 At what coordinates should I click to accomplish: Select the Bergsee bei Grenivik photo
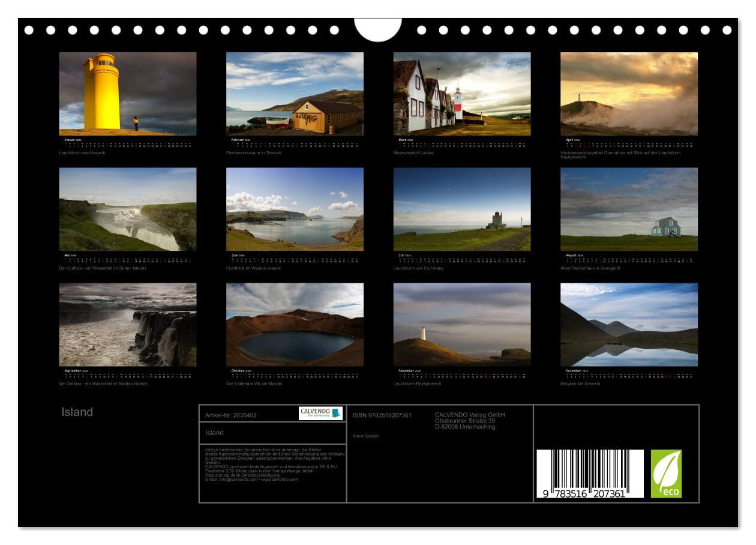(x=629, y=325)
